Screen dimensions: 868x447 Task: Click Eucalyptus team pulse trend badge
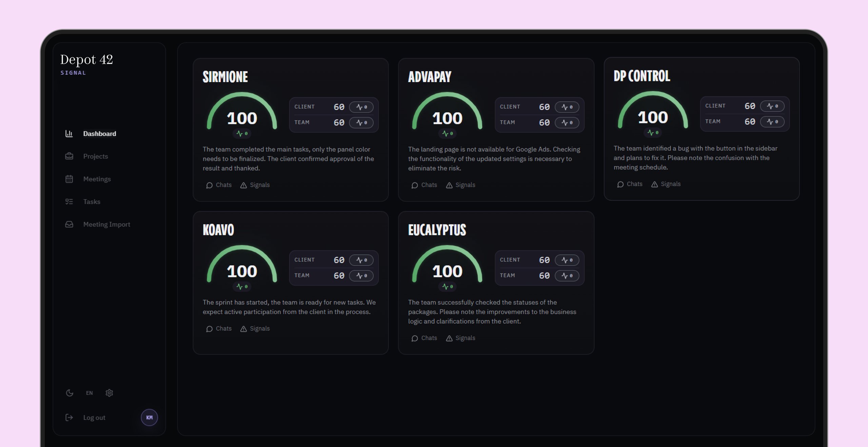click(x=567, y=276)
